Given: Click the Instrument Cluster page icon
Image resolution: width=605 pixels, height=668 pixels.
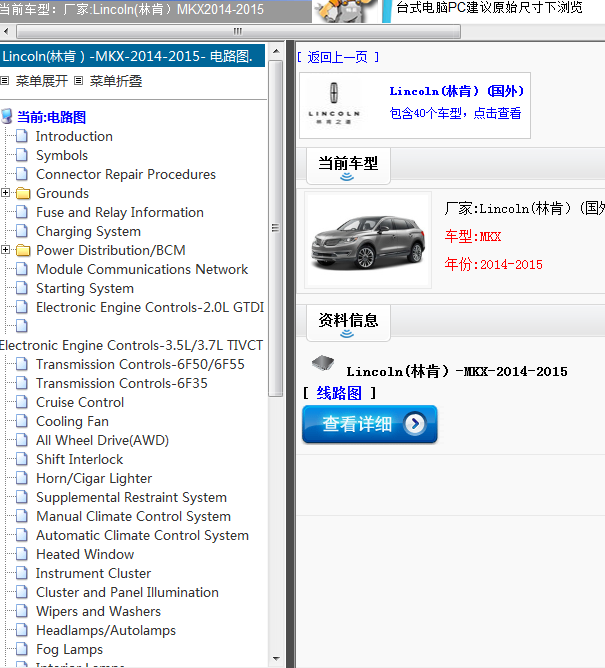Looking at the screenshot, I should click(x=22, y=573).
